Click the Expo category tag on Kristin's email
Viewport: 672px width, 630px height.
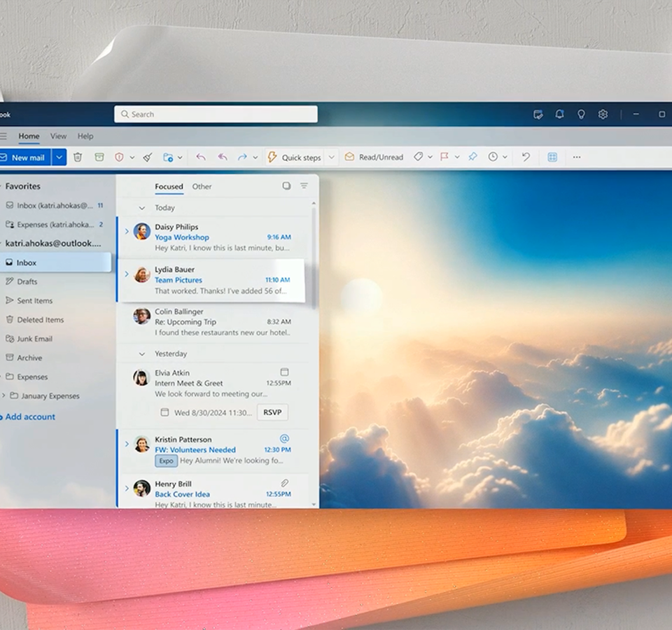point(167,461)
